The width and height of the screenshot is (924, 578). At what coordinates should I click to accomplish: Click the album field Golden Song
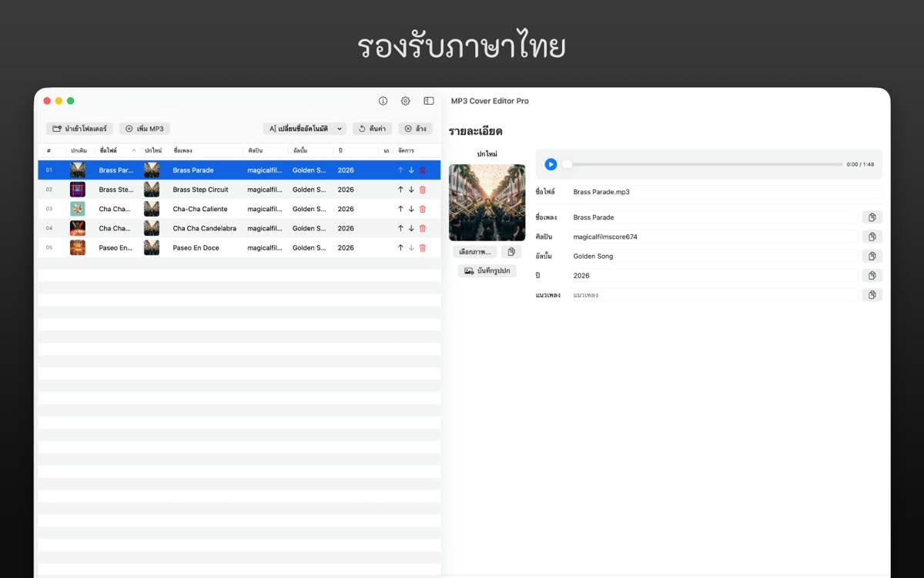[x=714, y=256]
